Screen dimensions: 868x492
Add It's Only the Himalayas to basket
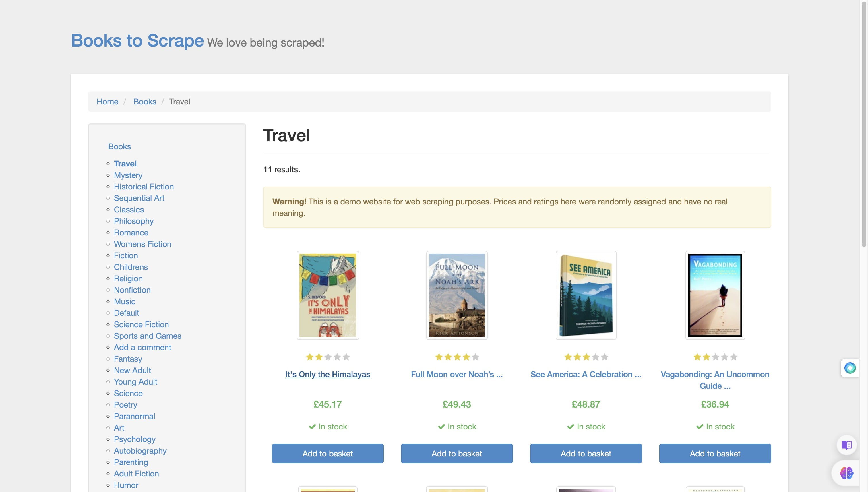click(x=328, y=454)
